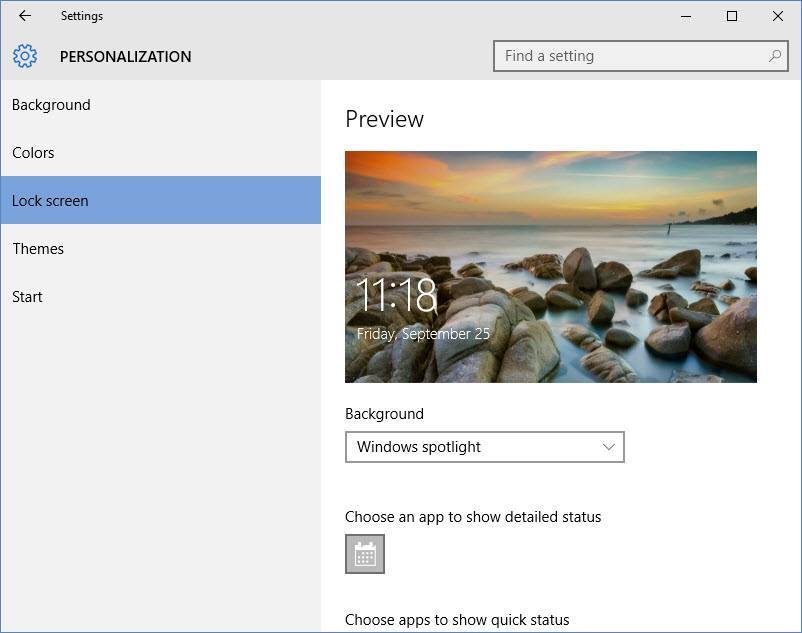Select Lock screen in the sidebar
This screenshot has width=802, height=633.
pos(50,200)
